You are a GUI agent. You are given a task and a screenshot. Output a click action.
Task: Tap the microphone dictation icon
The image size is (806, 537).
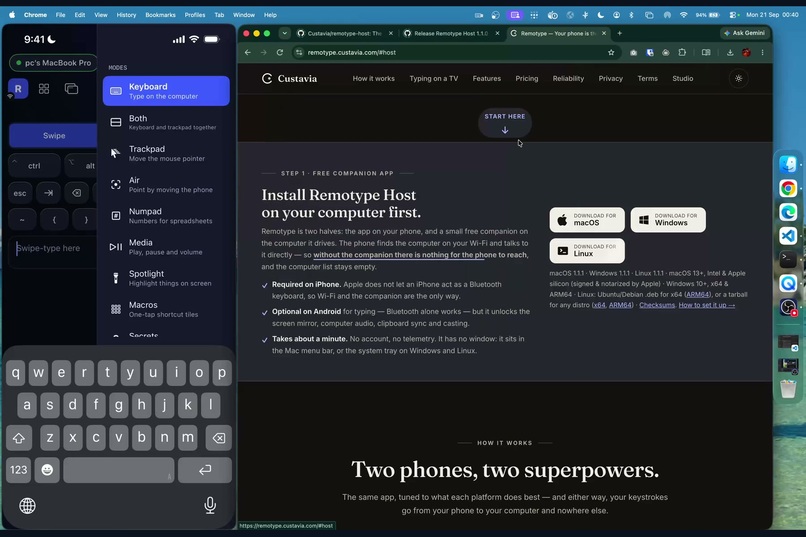[210, 506]
